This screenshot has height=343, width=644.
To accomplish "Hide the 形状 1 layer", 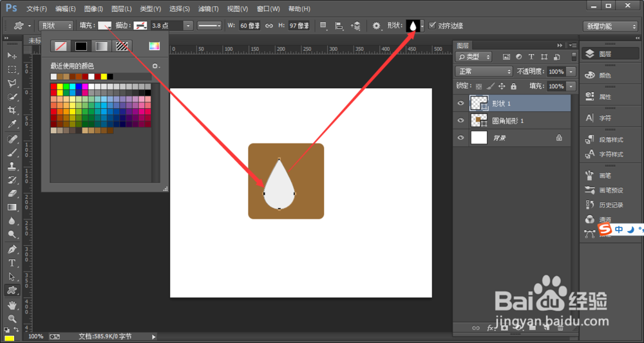I will point(460,104).
